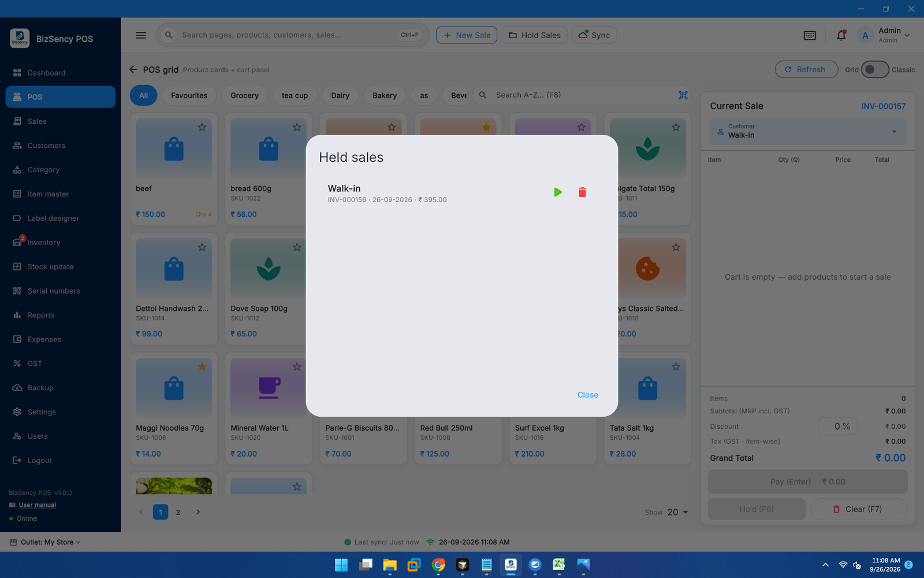This screenshot has width=924, height=578.
Task: Click the Discount percent field
Action: tap(837, 427)
